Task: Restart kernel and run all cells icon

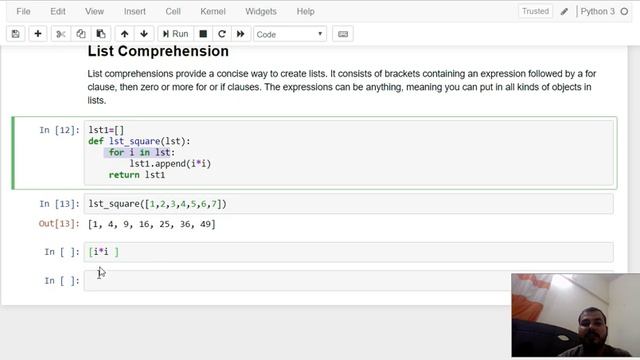Action: point(240,34)
